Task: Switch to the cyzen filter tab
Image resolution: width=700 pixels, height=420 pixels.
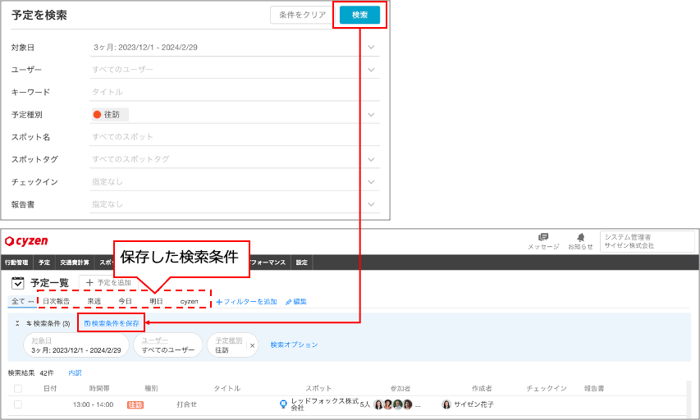Action: [x=189, y=301]
